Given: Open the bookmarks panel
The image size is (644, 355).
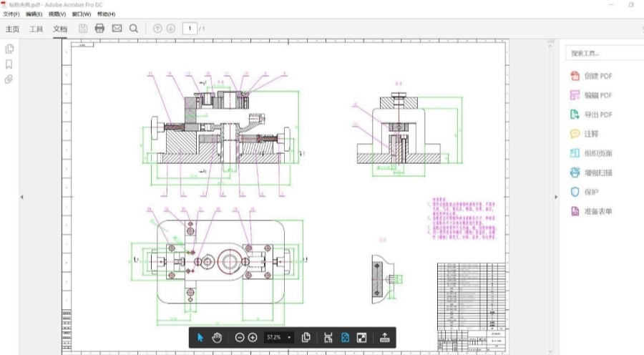Looking at the screenshot, I should (x=9, y=64).
